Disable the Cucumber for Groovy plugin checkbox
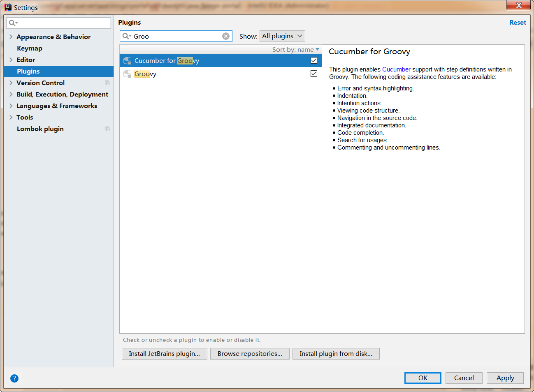Viewport: 534px width, 392px height. [x=314, y=60]
